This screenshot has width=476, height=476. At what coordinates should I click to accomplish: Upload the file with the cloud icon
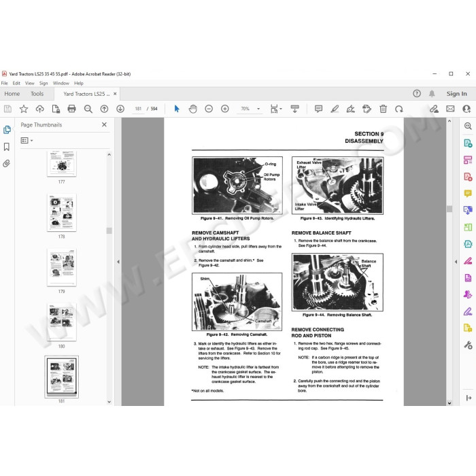click(x=39, y=109)
